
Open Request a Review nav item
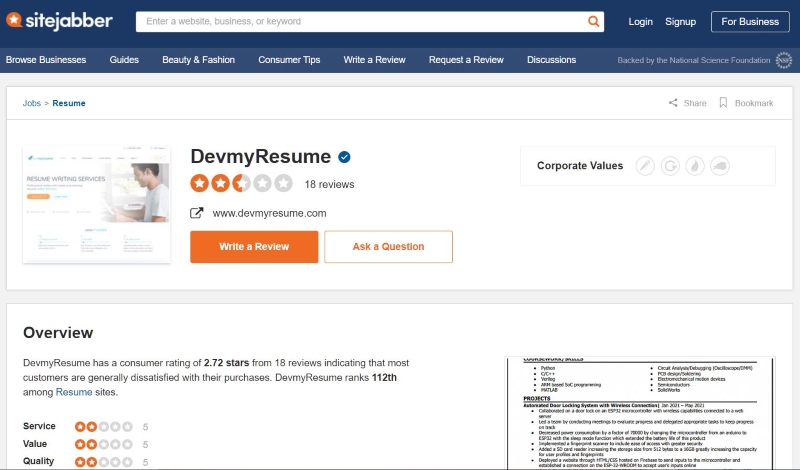click(x=466, y=60)
